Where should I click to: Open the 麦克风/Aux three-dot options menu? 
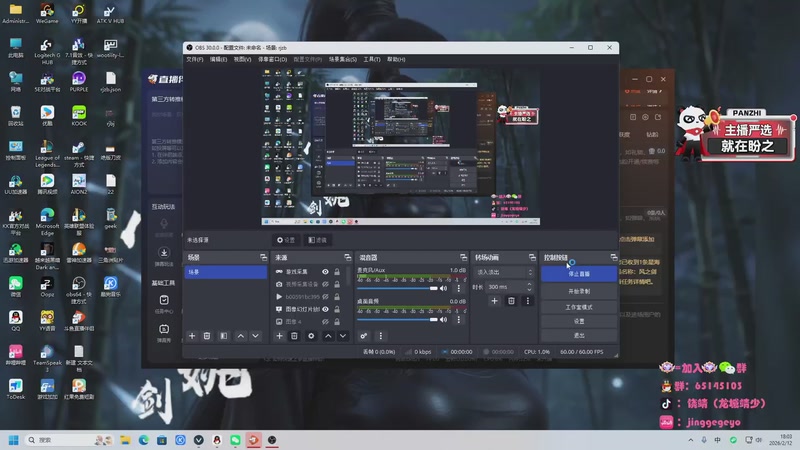458,288
